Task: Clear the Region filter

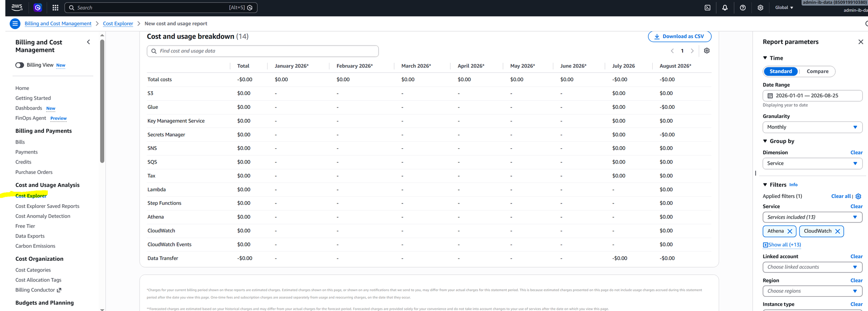Action: coord(856,280)
